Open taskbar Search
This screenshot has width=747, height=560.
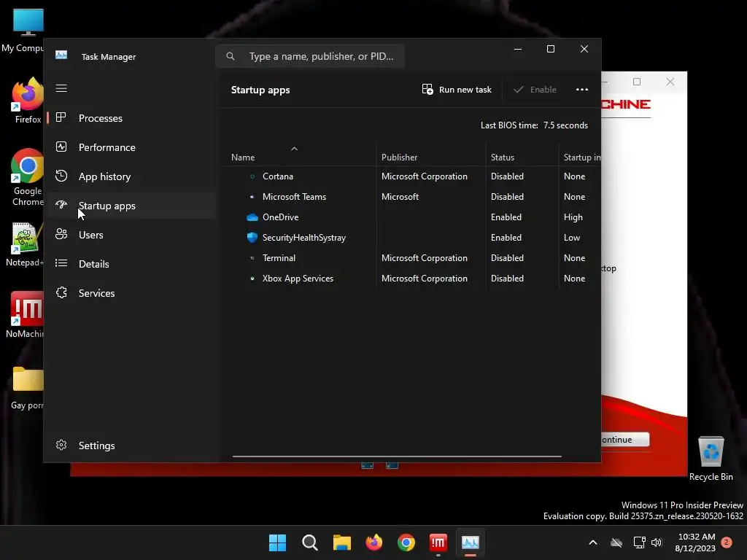309,542
